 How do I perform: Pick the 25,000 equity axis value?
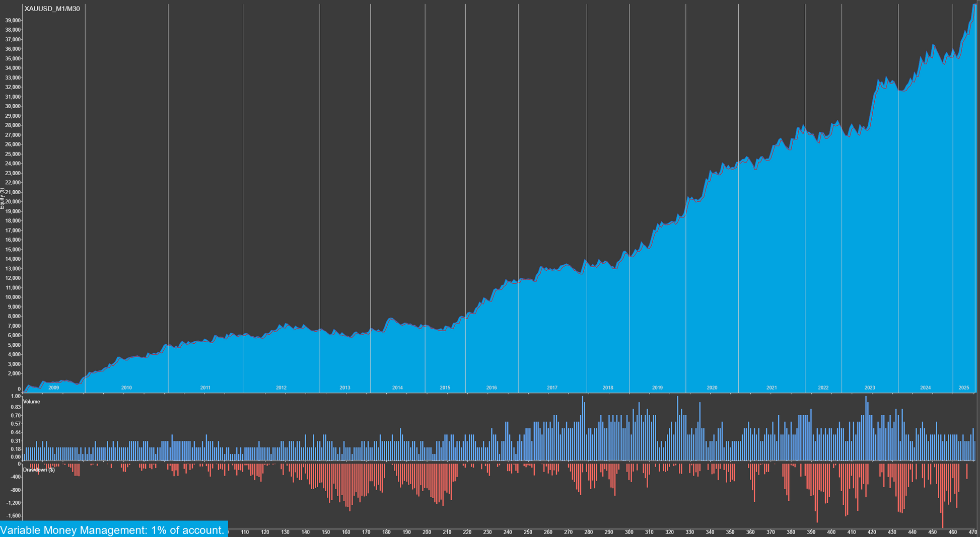pyautogui.click(x=13, y=154)
